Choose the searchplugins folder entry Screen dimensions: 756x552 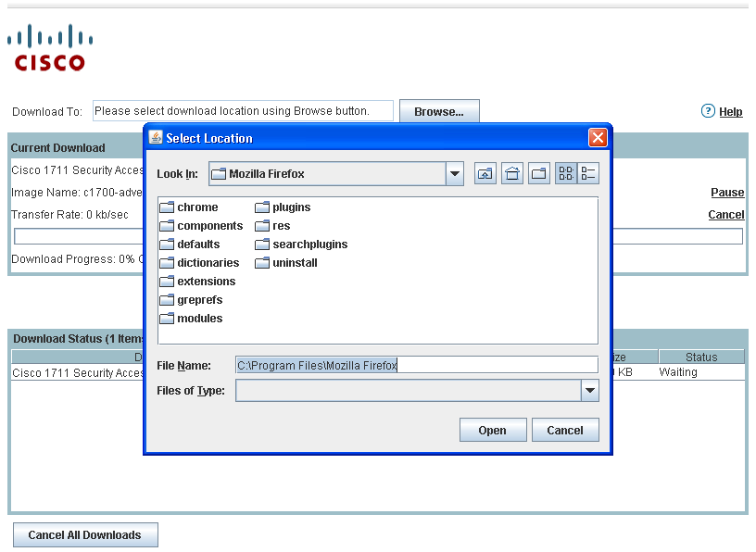301,245
